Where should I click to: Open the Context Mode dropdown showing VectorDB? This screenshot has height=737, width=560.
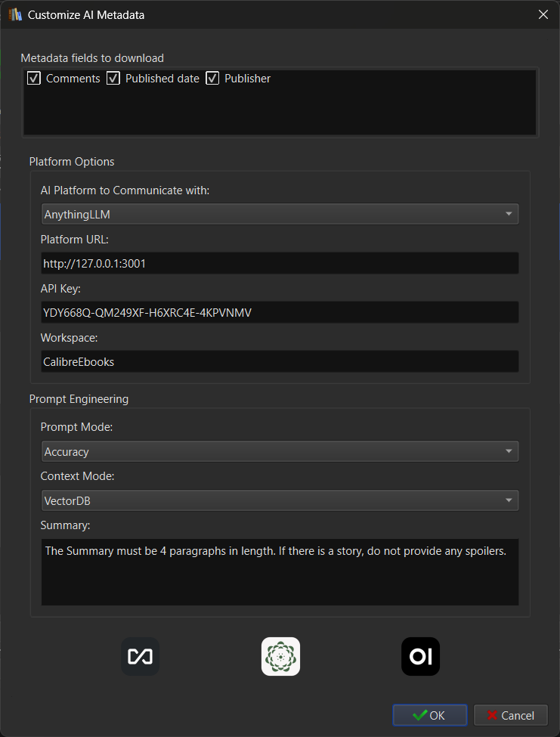pyautogui.click(x=280, y=500)
